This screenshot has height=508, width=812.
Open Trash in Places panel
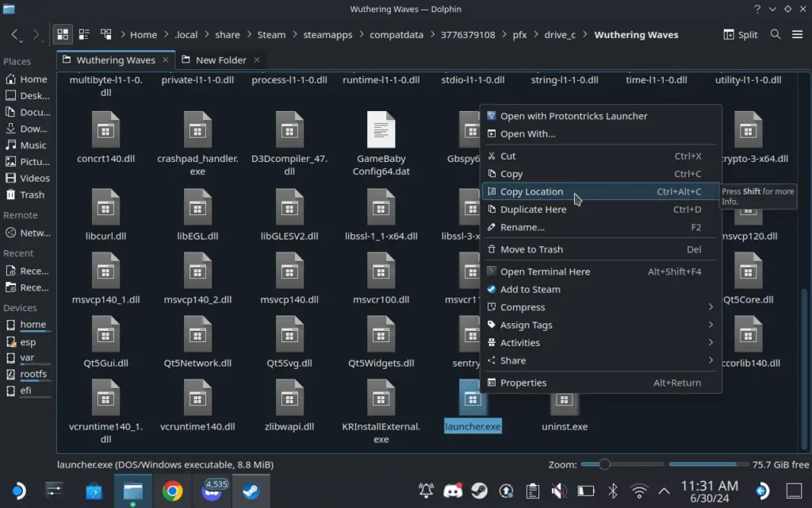(x=27, y=195)
